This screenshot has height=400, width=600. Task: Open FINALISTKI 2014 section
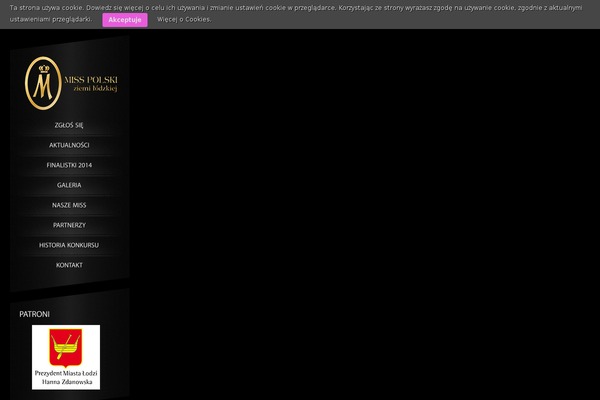pos(69,165)
